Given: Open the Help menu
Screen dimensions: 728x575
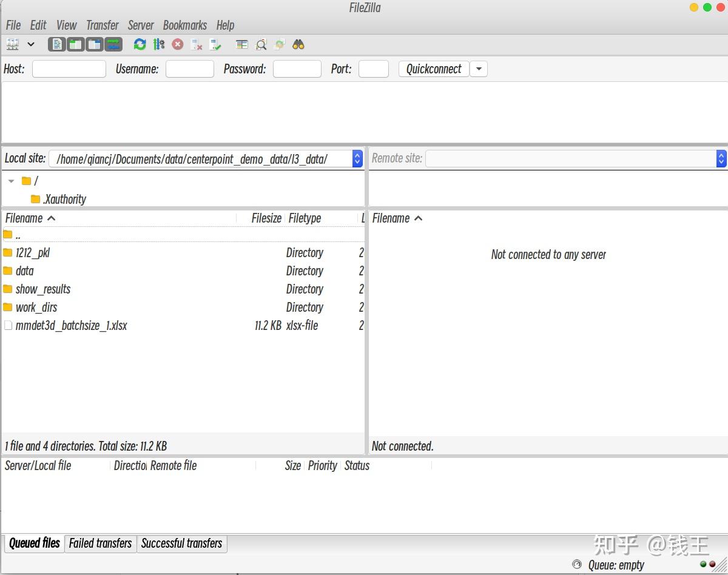Looking at the screenshot, I should click(x=225, y=25).
